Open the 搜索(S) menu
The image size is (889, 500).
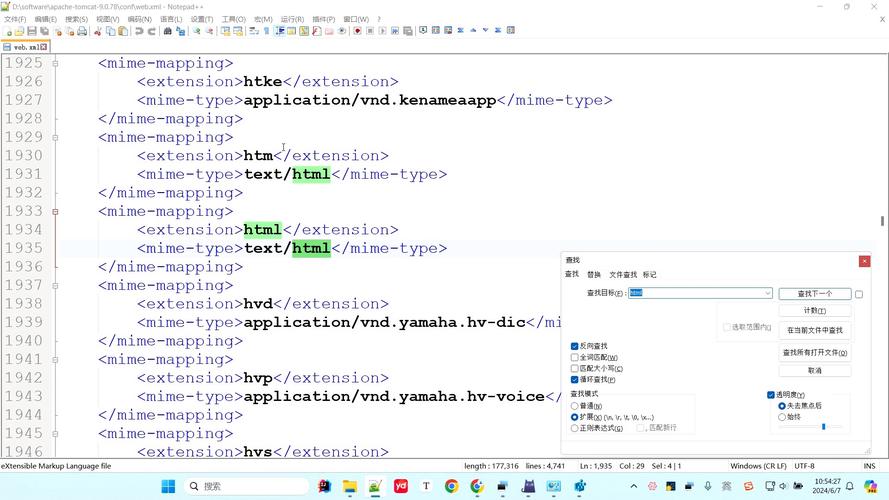pyautogui.click(x=76, y=19)
